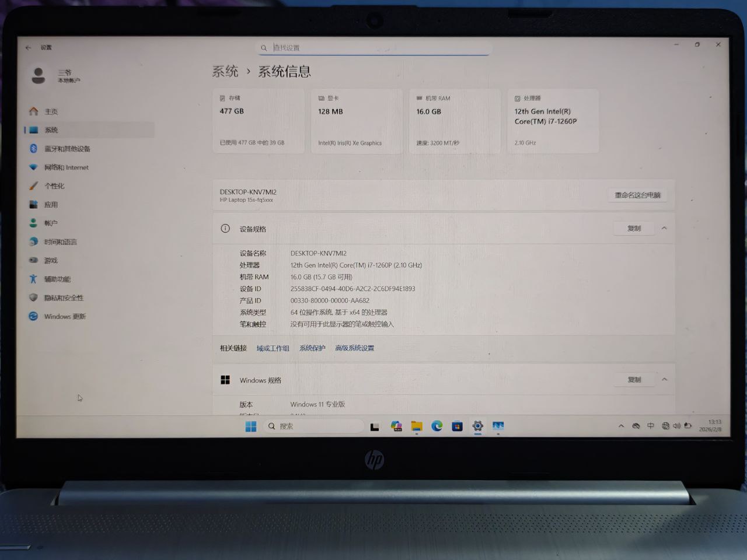
Task: Click device name DESKTOP-KNV7MI2 in specs
Action: click(x=319, y=254)
